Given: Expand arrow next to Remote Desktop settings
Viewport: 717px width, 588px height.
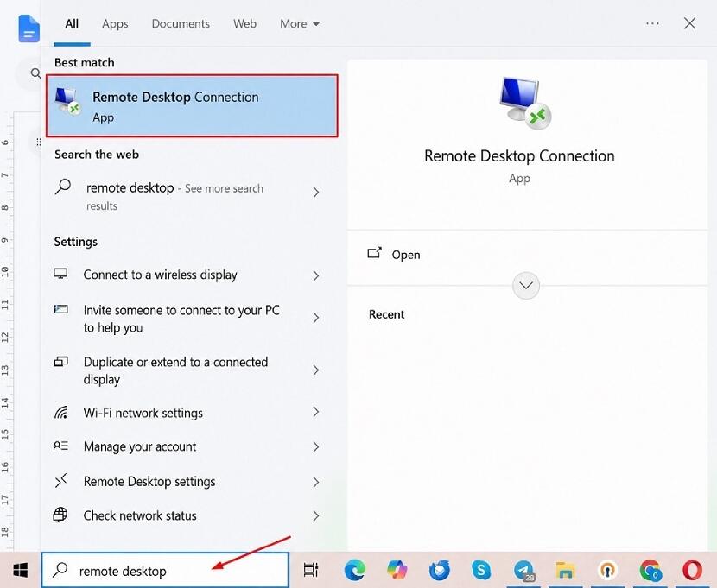Looking at the screenshot, I should pyautogui.click(x=316, y=482).
